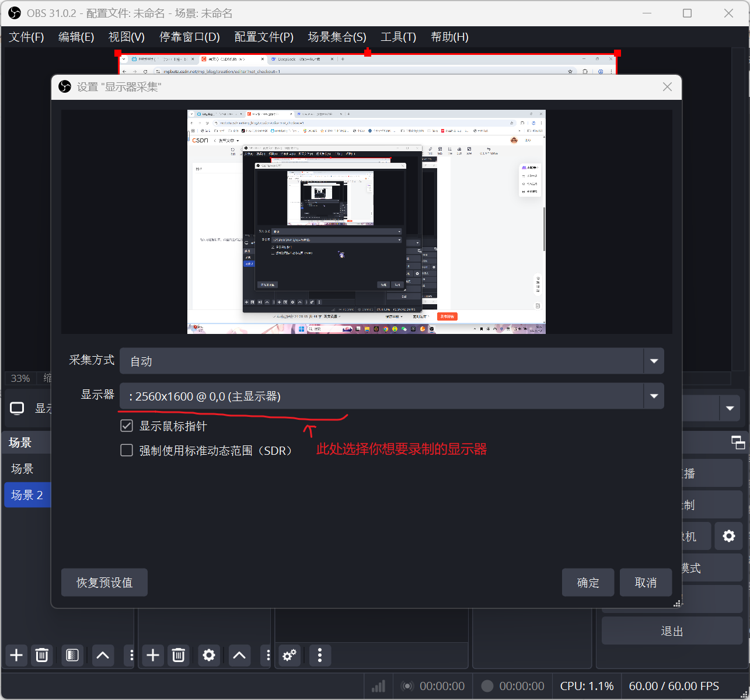Select 场景 2 in the scenes list
Screen dimensions: 750x700
[x=27, y=494]
